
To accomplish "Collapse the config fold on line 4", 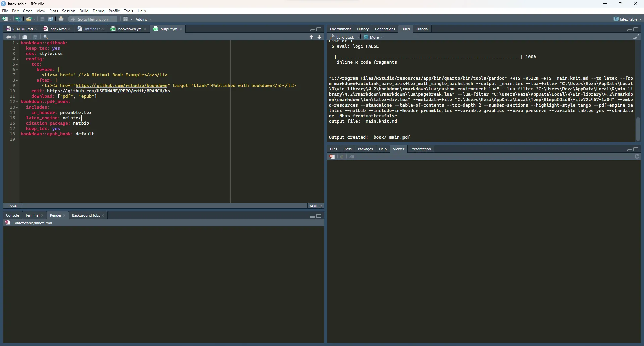I will coord(17,59).
